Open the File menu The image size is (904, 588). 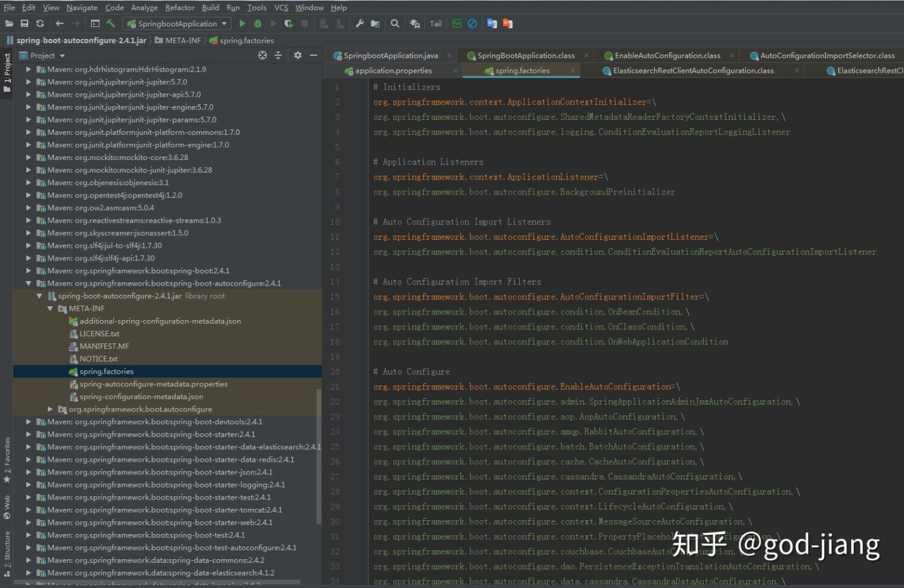[x=9, y=8]
